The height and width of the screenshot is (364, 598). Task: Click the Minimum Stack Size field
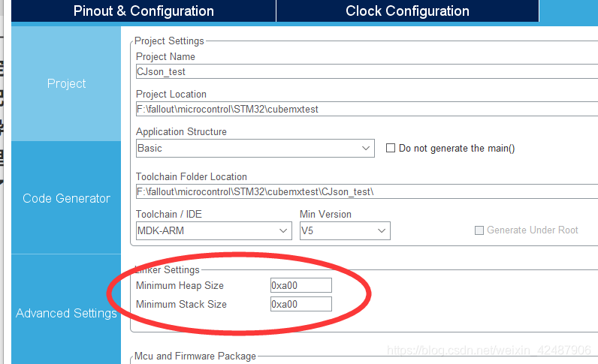(x=301, y=304)
